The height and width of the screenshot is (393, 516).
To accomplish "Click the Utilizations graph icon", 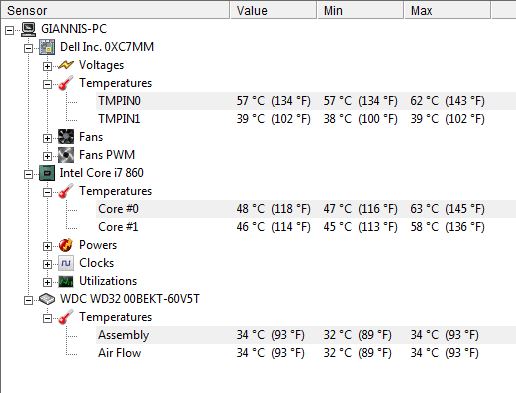I will pos(66,281).
